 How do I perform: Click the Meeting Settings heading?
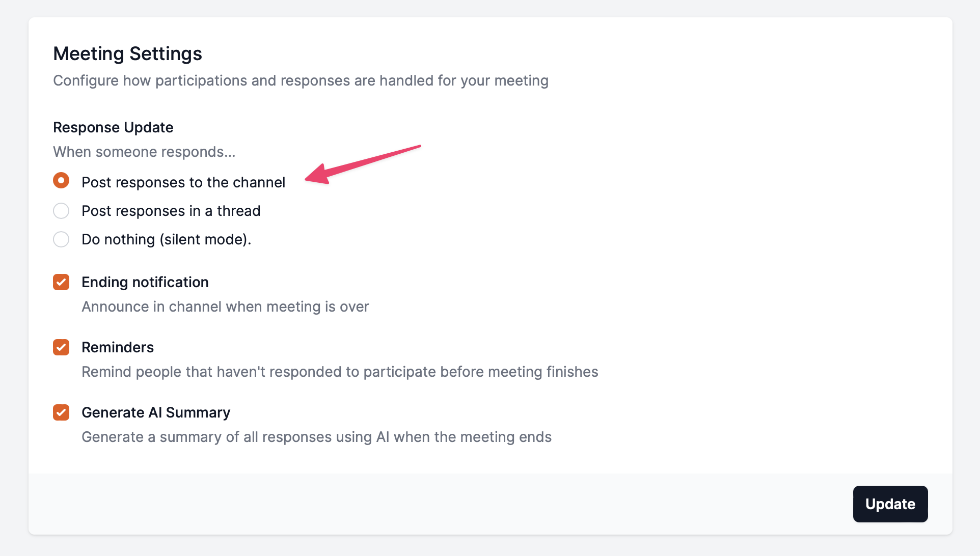tap(127, 53)
